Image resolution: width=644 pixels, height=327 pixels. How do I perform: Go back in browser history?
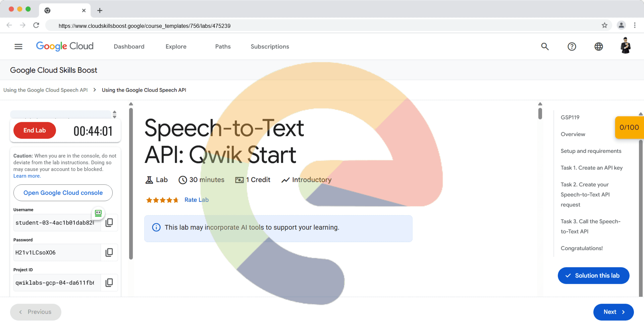pos(9,25)
